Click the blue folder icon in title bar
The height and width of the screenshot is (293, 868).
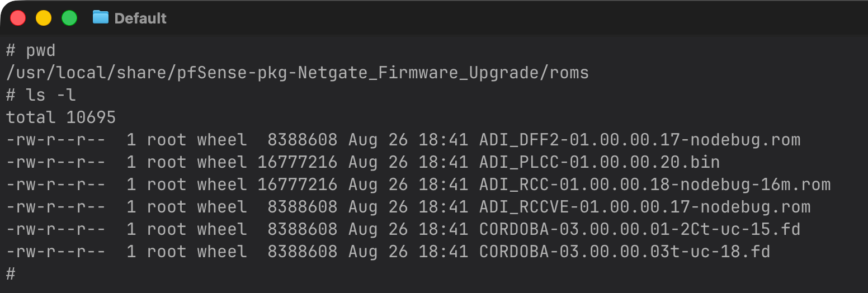(x=100, y=17)
